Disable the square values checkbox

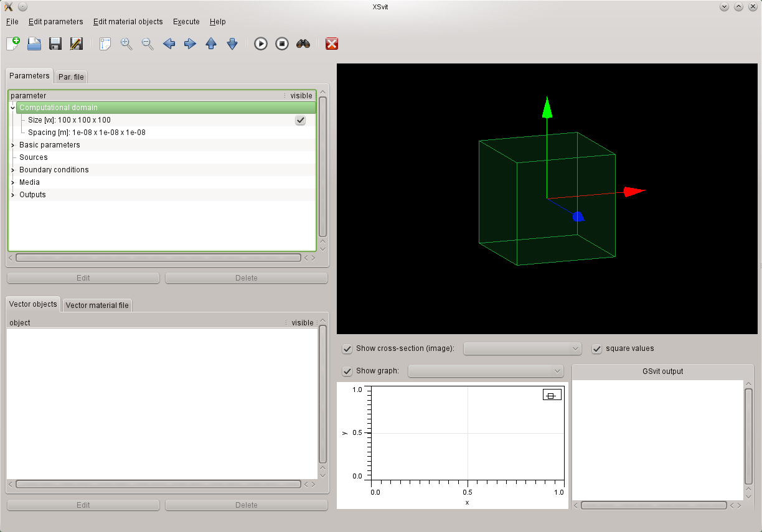(x=597, y=348)
